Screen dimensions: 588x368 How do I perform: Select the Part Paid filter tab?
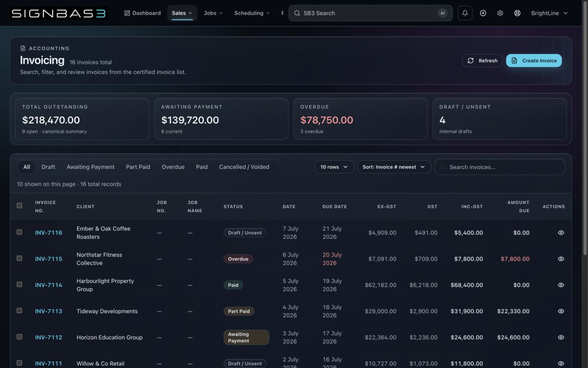tap(138, 167)
